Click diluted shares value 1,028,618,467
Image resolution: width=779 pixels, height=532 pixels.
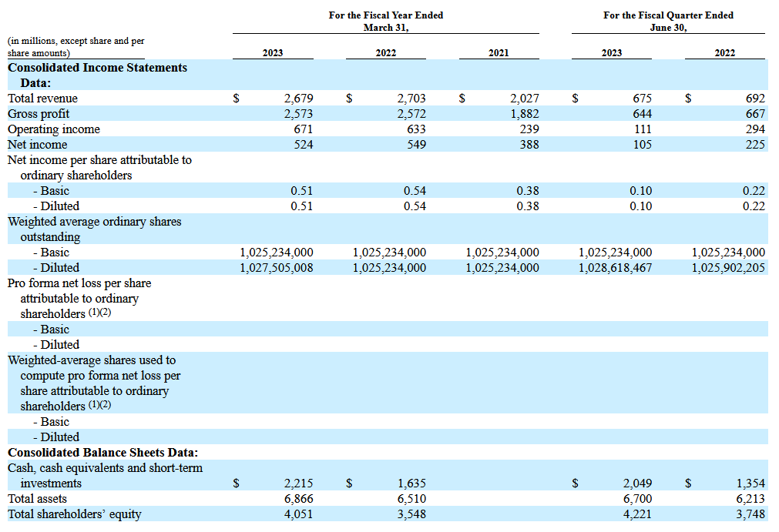[615, 267]
